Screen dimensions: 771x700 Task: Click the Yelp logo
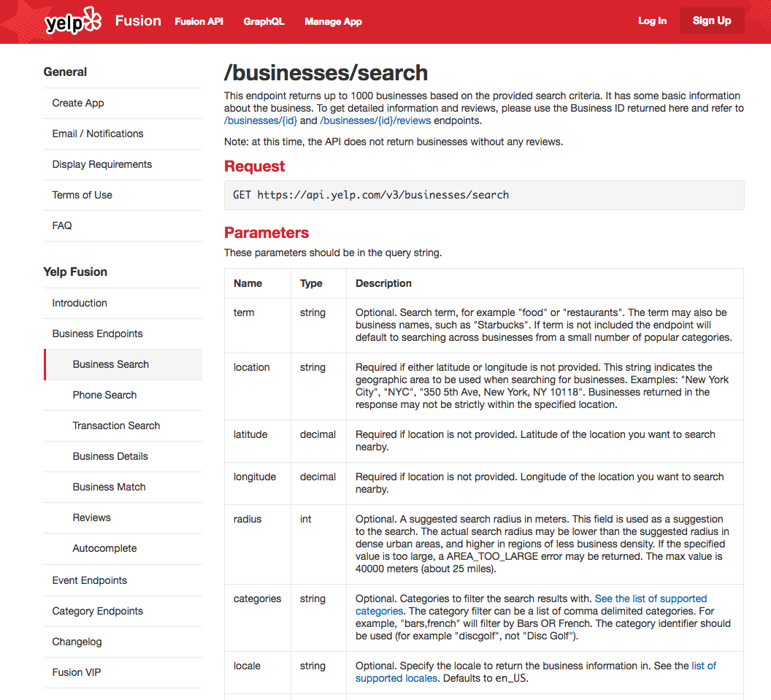(x=73, y=20)
